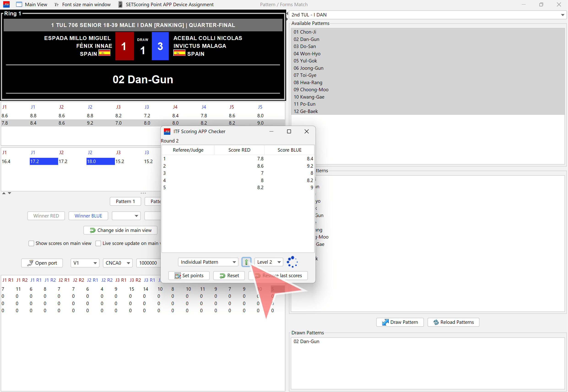568x392 pixels.
Task: Expand the Level 2 dropdown
Action: 279,262
